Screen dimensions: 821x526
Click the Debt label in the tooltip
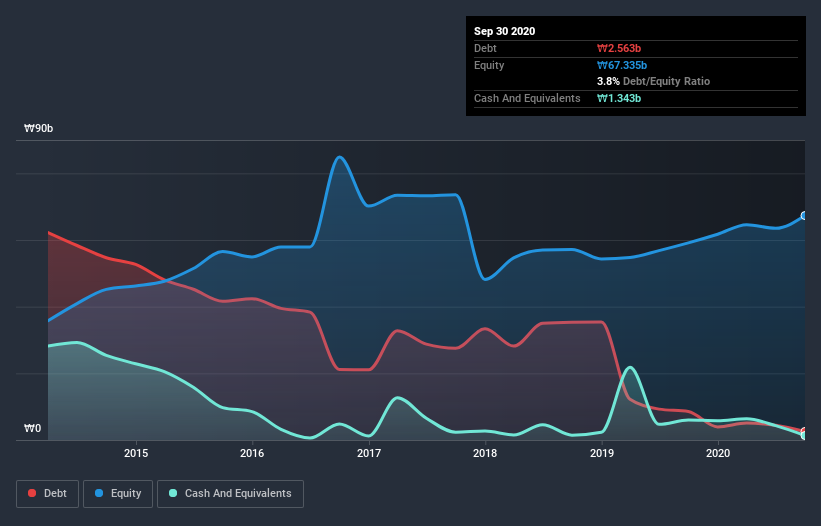click(485, 48)
